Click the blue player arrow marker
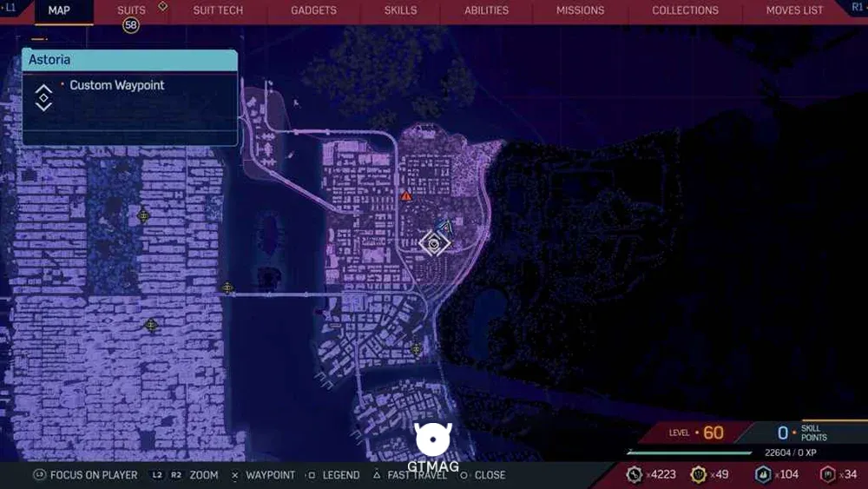Image resolution: width=868 pixels, height=489 pixels. [x=445, y=227]
